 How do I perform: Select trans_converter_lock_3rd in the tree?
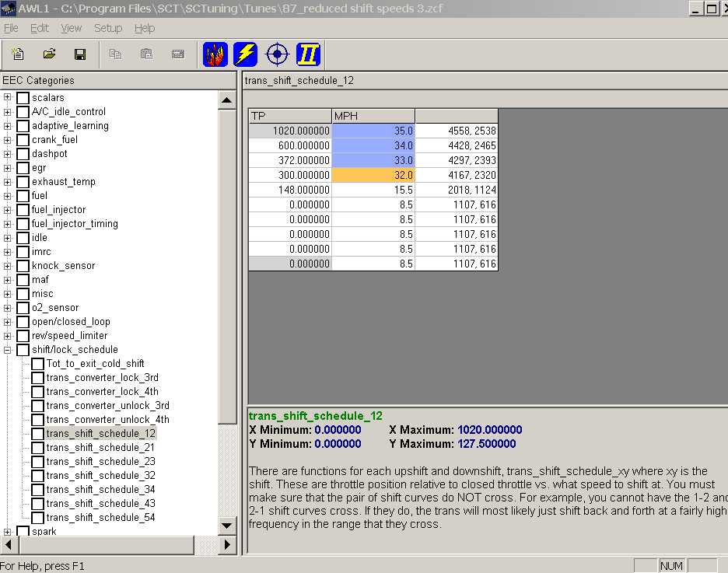pos(102,378)
